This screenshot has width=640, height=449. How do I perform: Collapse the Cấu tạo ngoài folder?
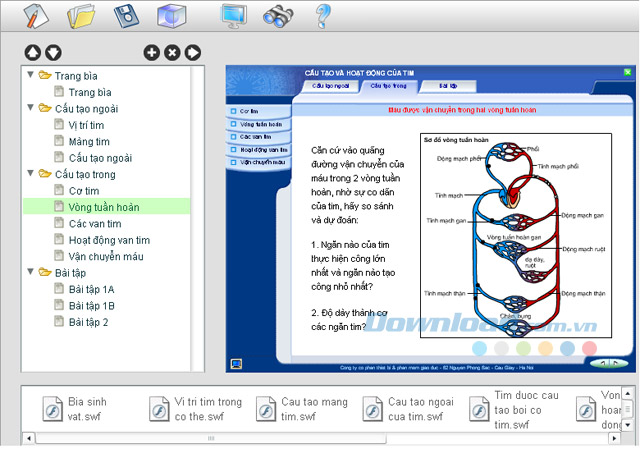pos(31,108)
